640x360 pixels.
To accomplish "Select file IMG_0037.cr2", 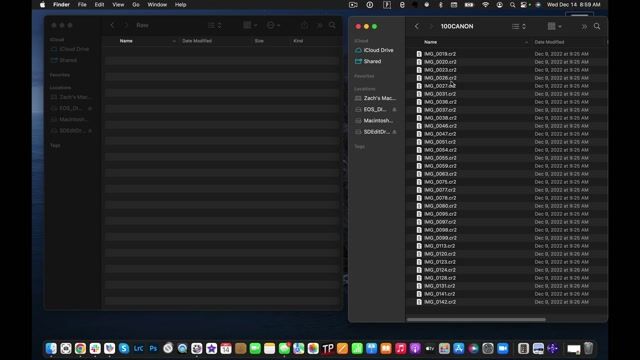I will [x=440, y=110].
